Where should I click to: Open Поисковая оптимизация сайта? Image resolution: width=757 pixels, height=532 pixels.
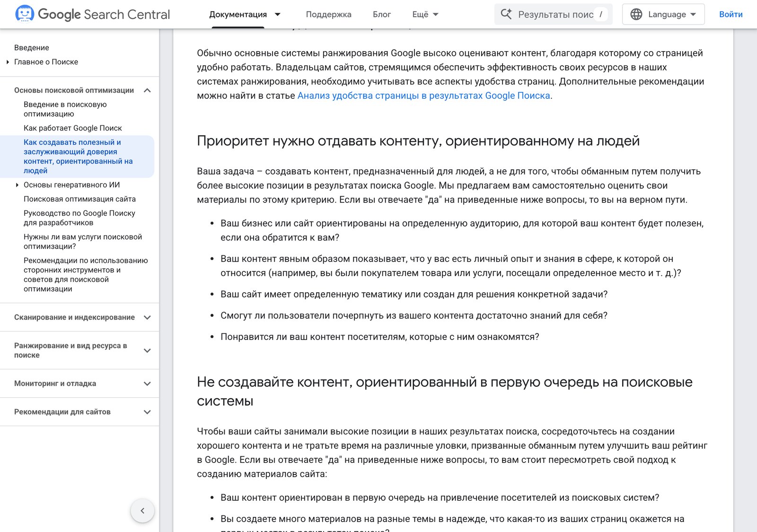tap(79, 199)
